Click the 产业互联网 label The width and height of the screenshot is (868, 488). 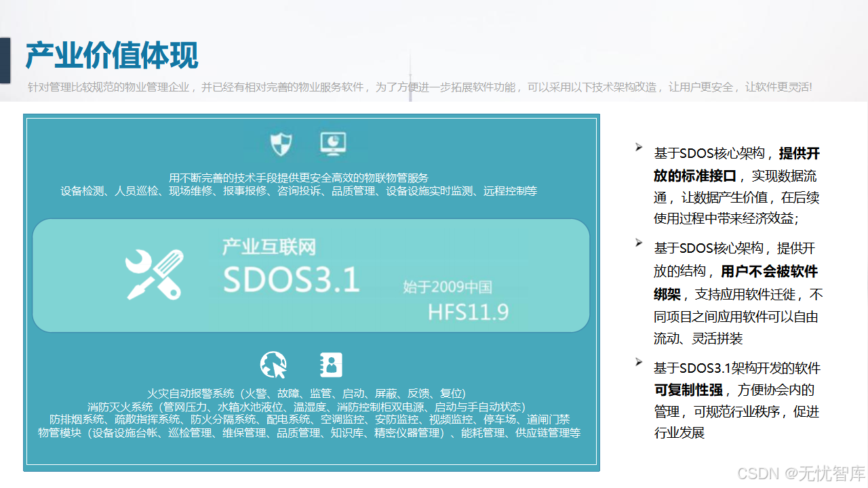pyautogui.click(x=269, y=247)
